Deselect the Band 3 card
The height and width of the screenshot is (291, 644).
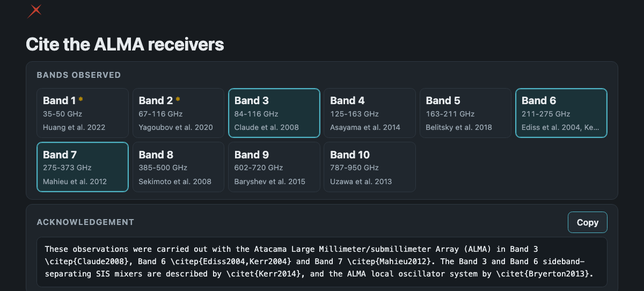coord(274,113)
